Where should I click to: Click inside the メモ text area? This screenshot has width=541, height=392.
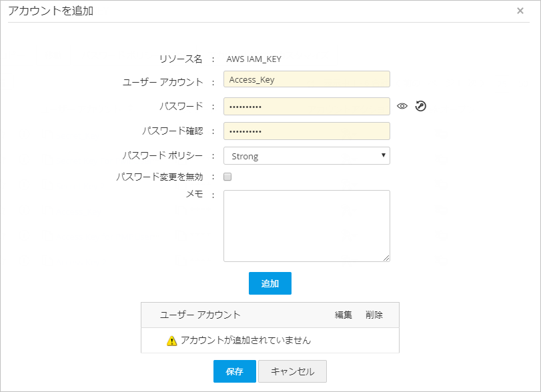tap(306, 225)
